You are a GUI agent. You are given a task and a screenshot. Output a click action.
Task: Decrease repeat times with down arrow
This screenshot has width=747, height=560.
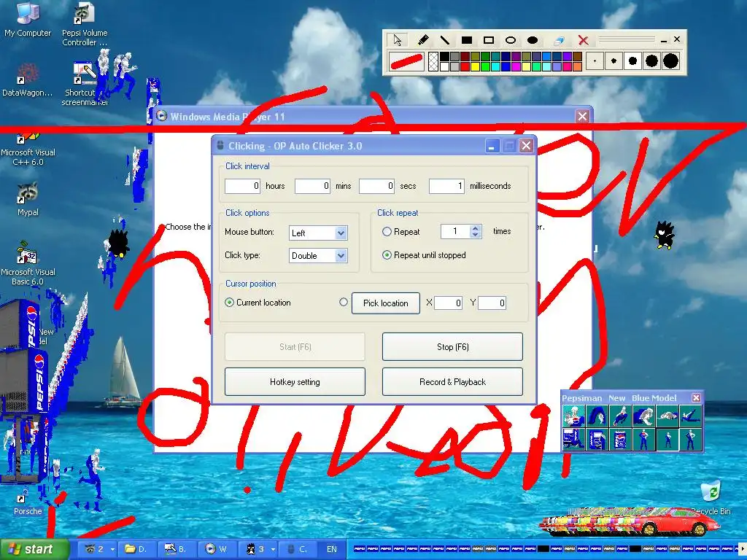(x=475, y=235)
